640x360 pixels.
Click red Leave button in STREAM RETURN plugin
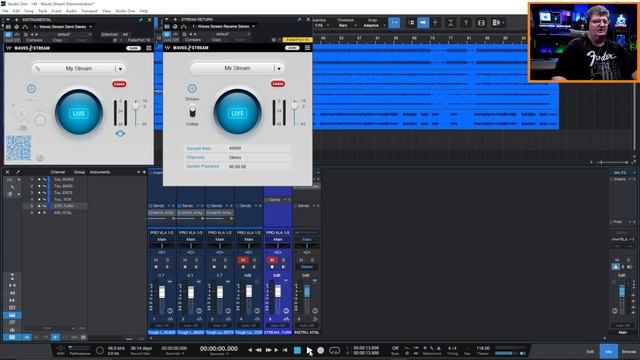coord(278,84)
